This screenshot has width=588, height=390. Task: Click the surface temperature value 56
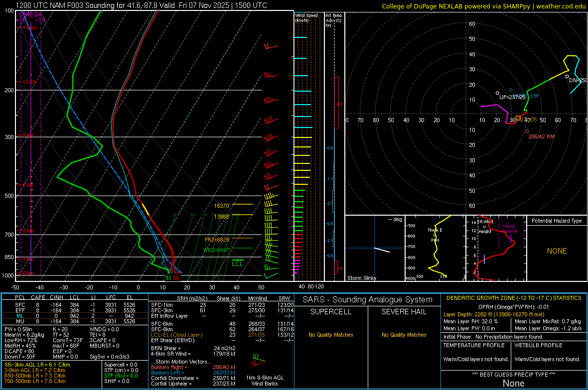tap(176, 278)
